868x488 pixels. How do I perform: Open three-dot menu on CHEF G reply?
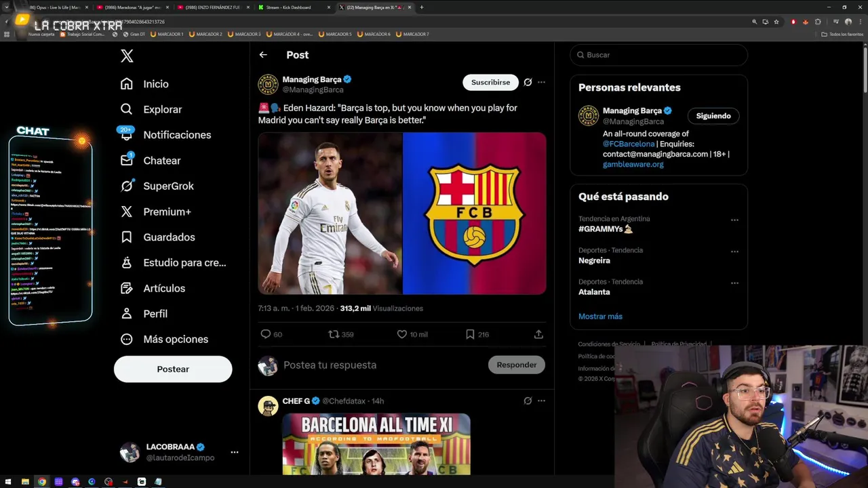(541, 401)
